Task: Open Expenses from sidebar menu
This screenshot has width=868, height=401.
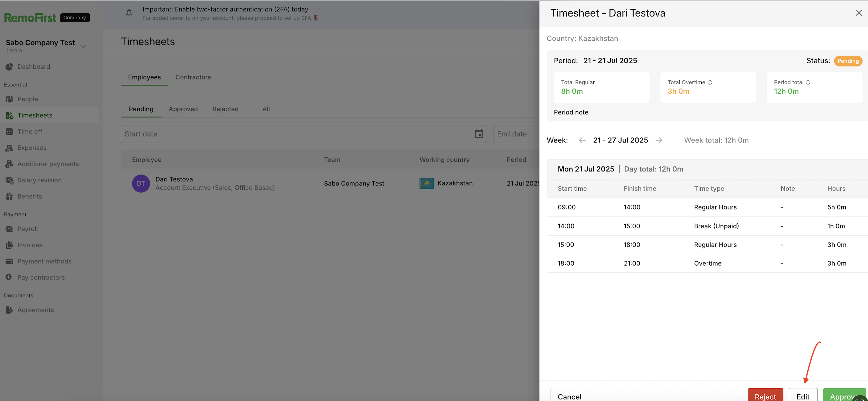Action: (32, 148)
